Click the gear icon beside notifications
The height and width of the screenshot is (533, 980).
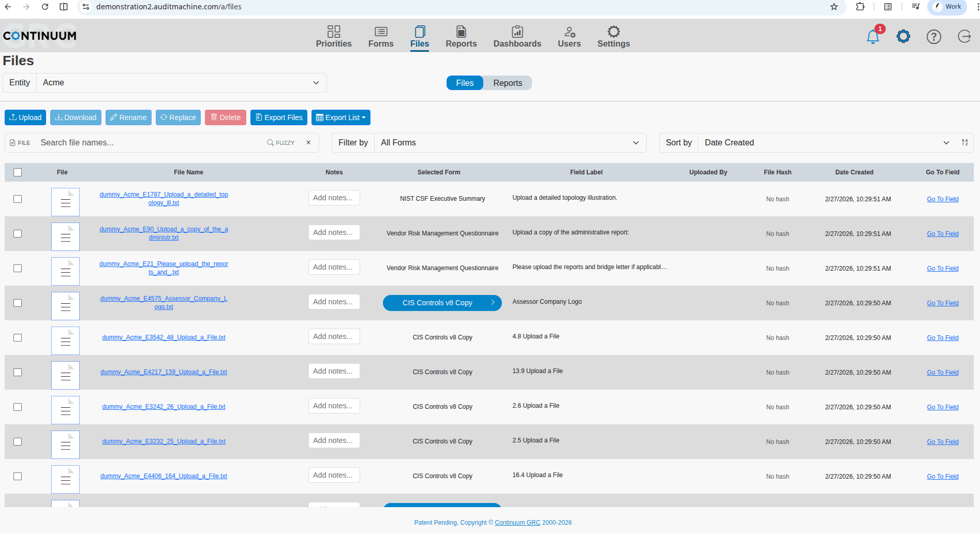(903, 36)
